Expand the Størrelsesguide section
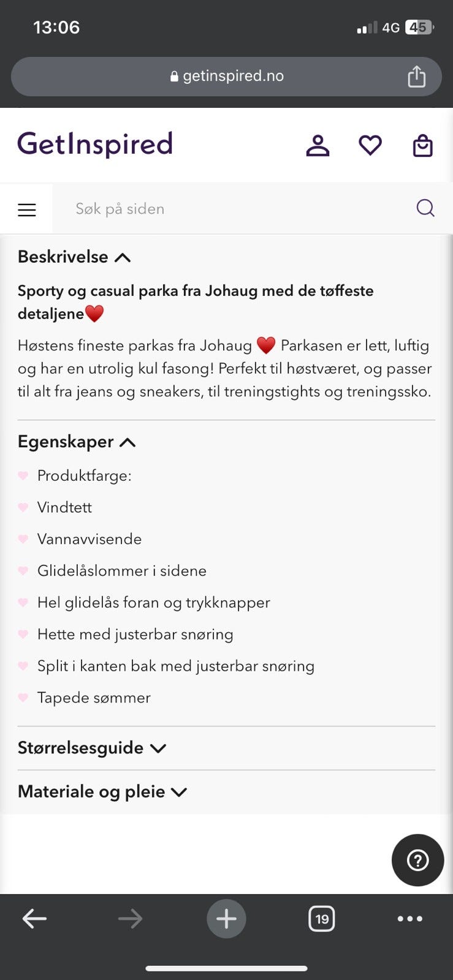The width and height of the screenshot is (453, 980). (x=92, y=748)
